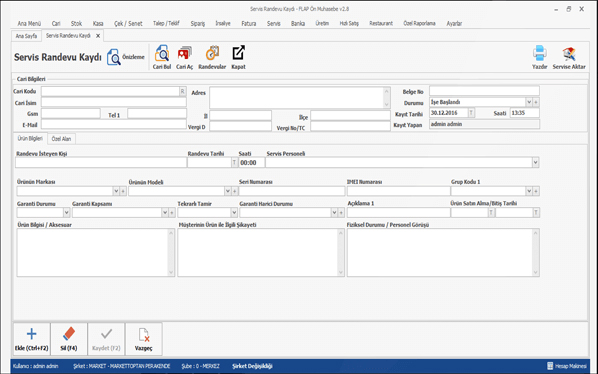Open the Stok menu
The image size is (598, 374).
[x=76, y=23]
